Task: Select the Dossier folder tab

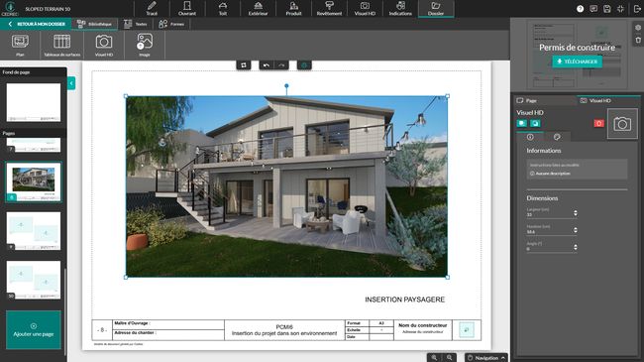Action: click(x=436, y=8)
